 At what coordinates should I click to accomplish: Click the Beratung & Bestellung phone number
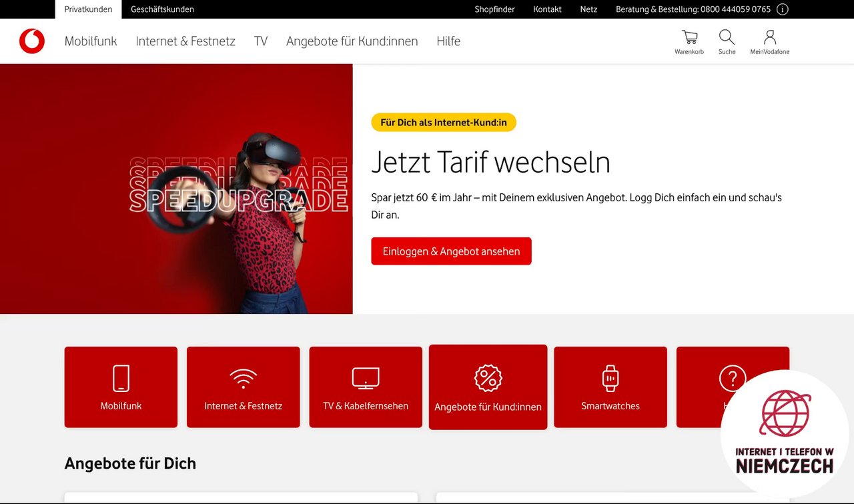[693, 9]
